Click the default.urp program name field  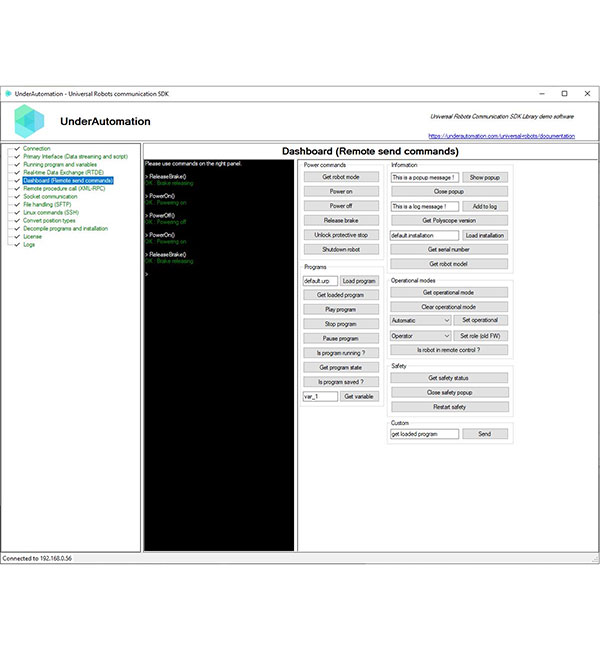click(x=320, y=281)
